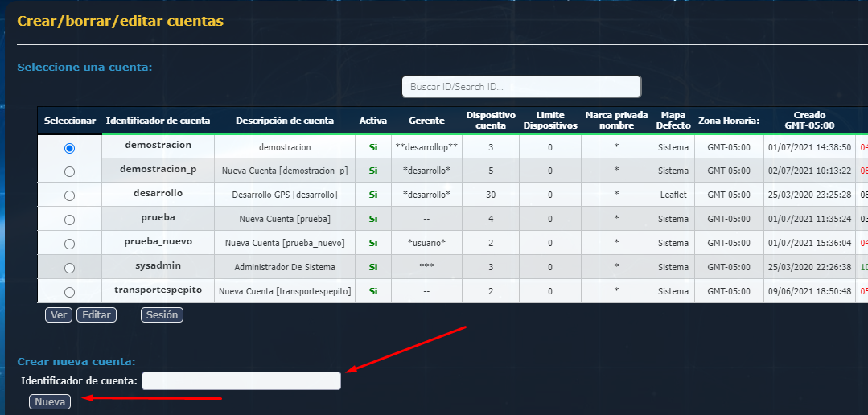Click the Gerente column header

426,121
